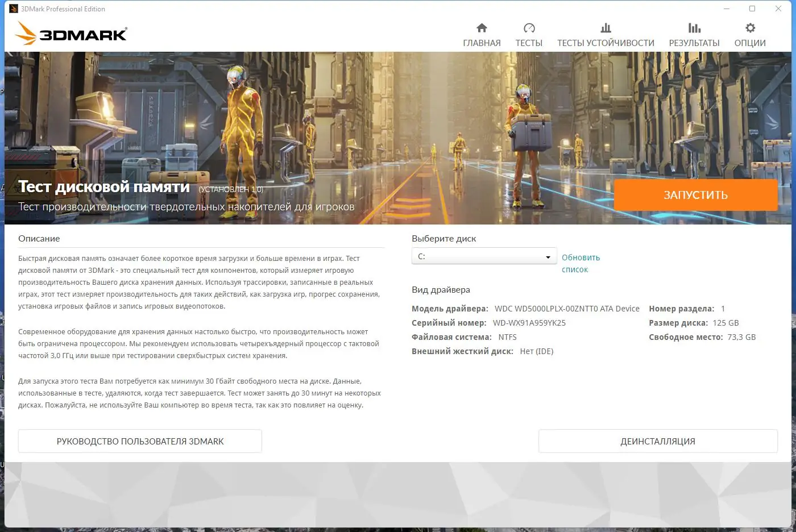The width and height of the screenshot is (796, 532).
Task: Refresh drives via the Обновить список link
Action: 580,263
